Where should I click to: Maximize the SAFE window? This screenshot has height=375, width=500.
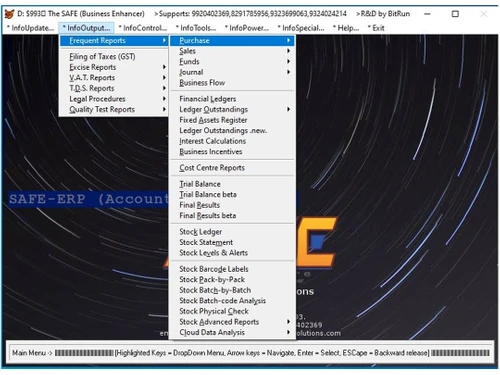(x=455, y=14)
